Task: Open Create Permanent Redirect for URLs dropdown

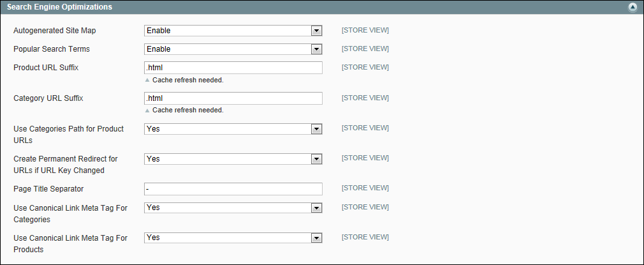Action: pos(233,159)
